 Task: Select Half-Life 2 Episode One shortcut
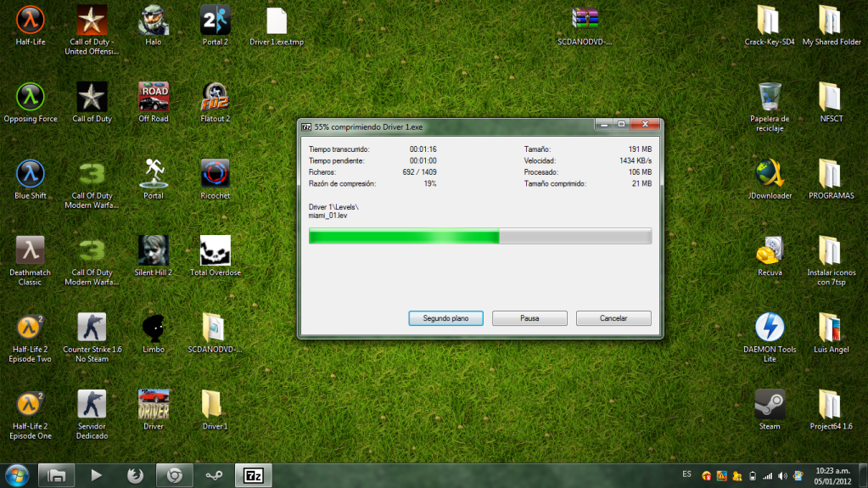30,415
